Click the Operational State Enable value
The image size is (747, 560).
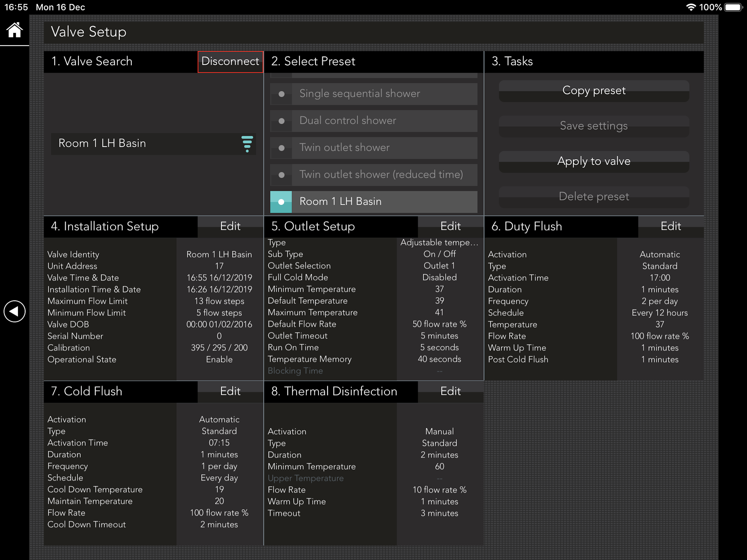pos(219,359)
